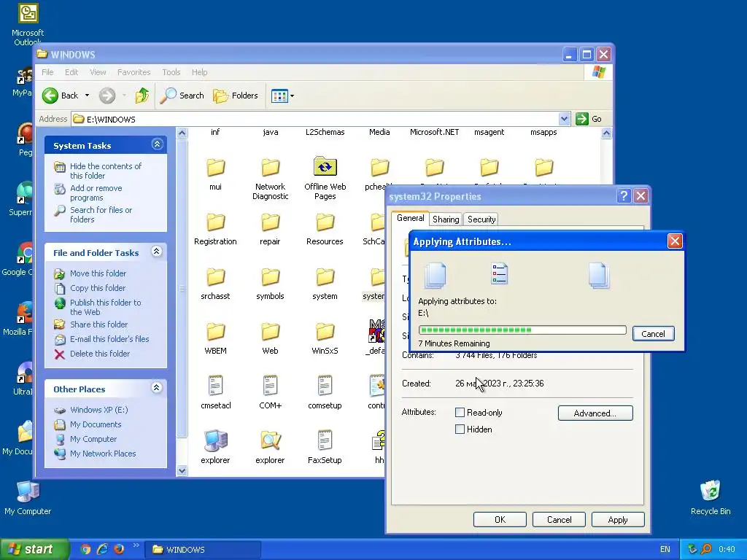Open the Favorites menu

pos(134,72)
